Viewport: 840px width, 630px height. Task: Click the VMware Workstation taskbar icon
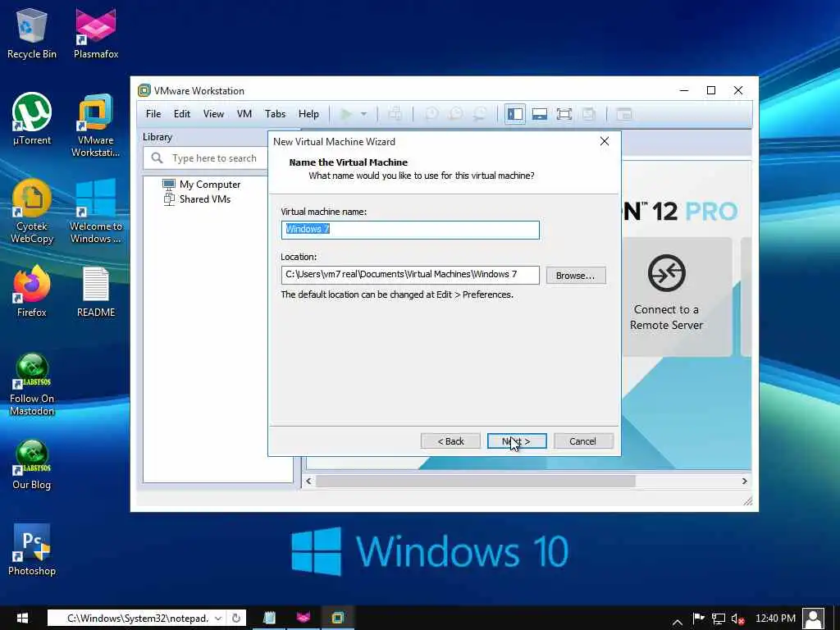click(x=337, y=619)
